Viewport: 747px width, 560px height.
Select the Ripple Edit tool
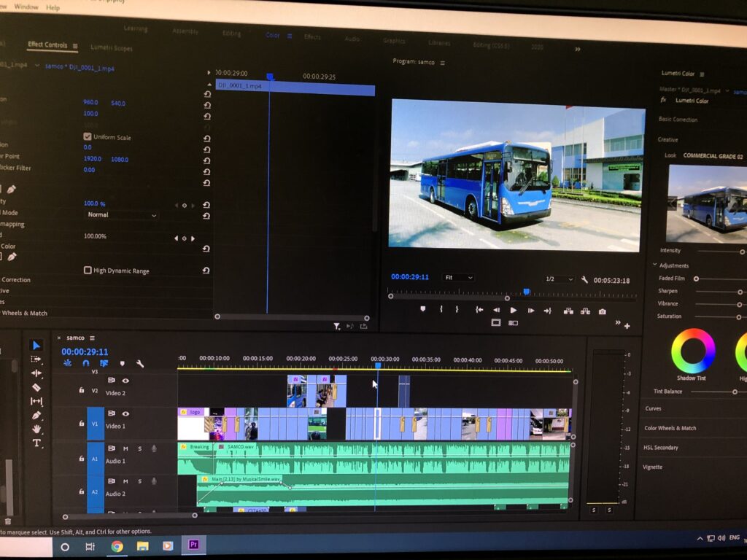click(x=36, y=373)
